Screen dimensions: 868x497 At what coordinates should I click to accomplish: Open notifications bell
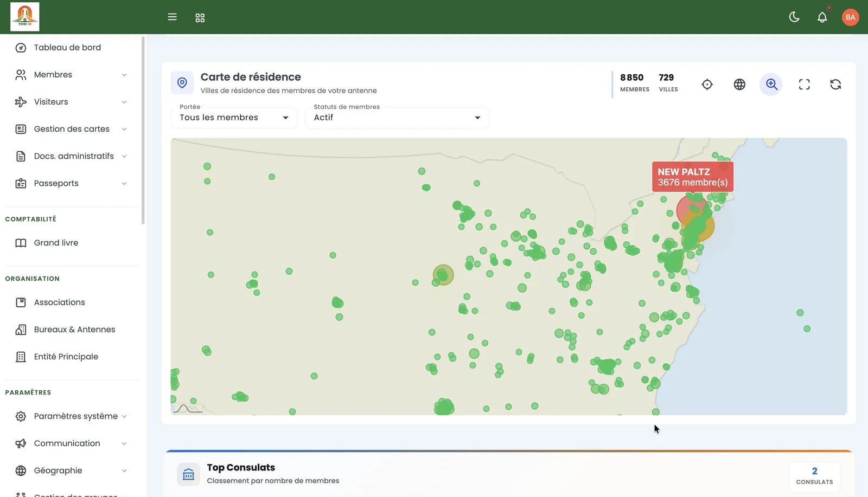pyautogui.click(x=822, y=17)
